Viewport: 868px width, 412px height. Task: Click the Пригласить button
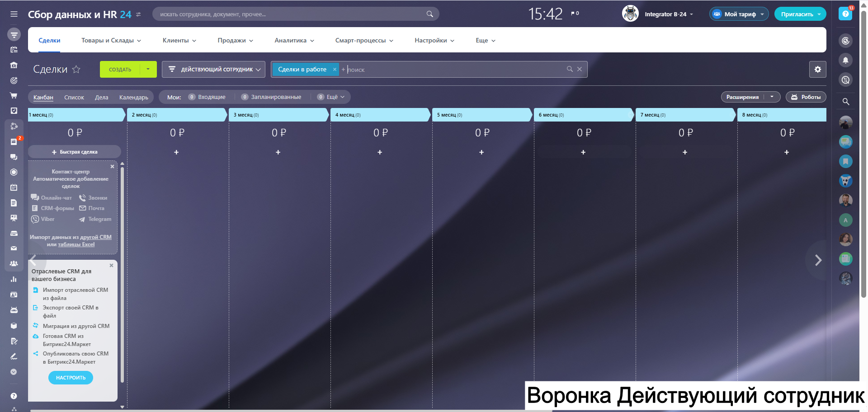click(x=800, y=14)
